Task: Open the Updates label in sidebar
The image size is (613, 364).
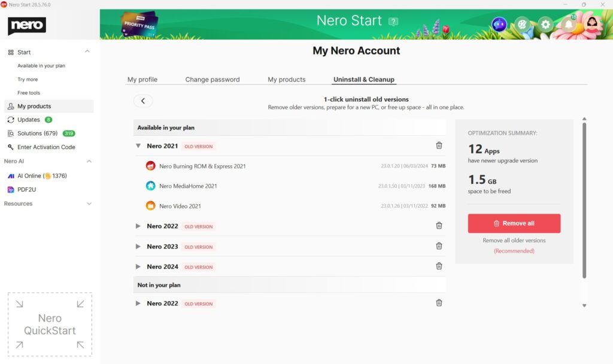Action: point(29,120)
